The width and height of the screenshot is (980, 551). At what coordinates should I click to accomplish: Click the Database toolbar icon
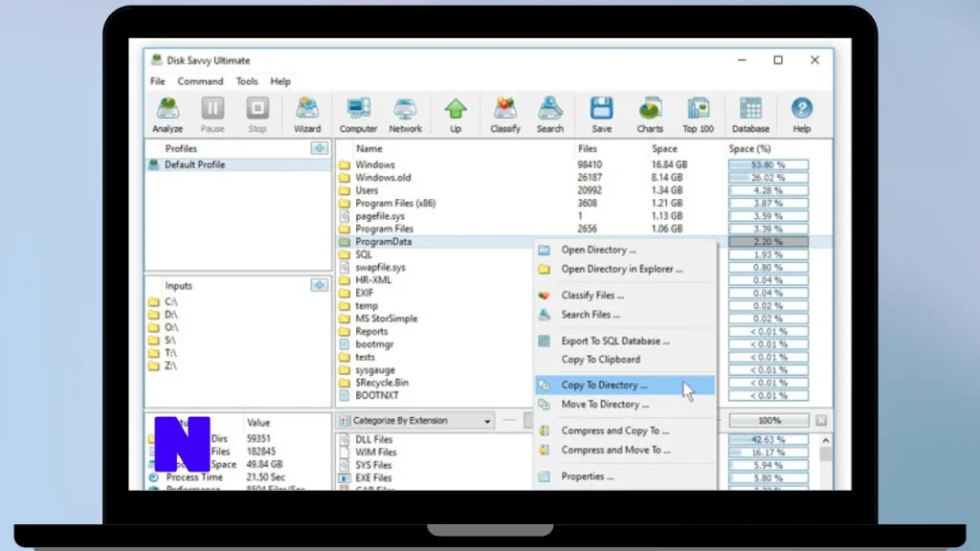click(750, 115)
